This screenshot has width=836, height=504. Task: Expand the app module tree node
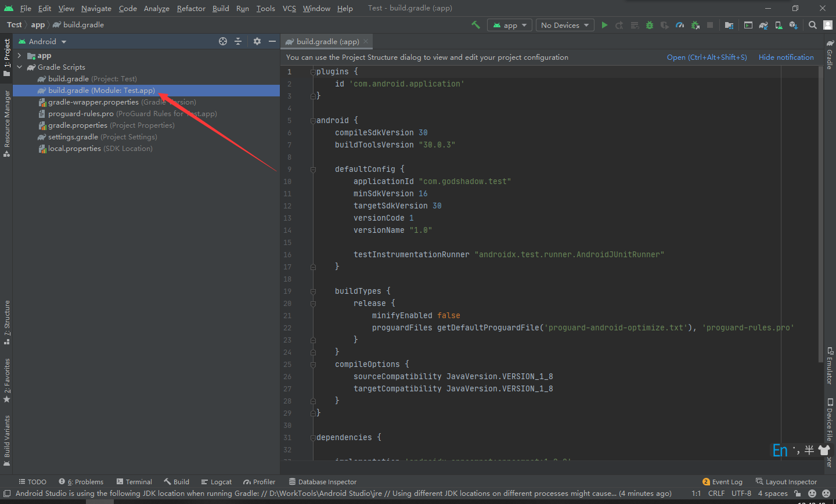coord(20,56)
